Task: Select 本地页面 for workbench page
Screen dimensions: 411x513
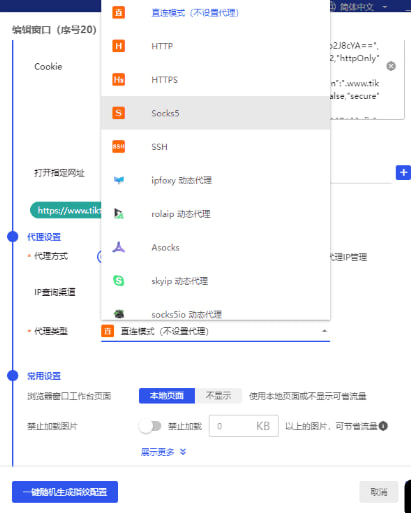Action: point(167,396)
